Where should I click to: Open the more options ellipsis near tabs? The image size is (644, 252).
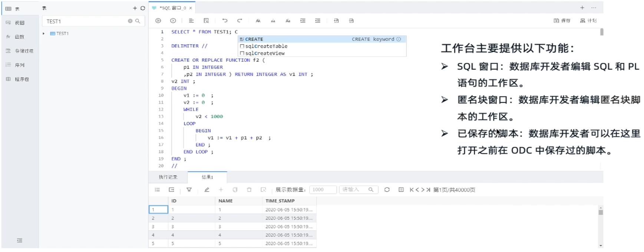[594, 8]
